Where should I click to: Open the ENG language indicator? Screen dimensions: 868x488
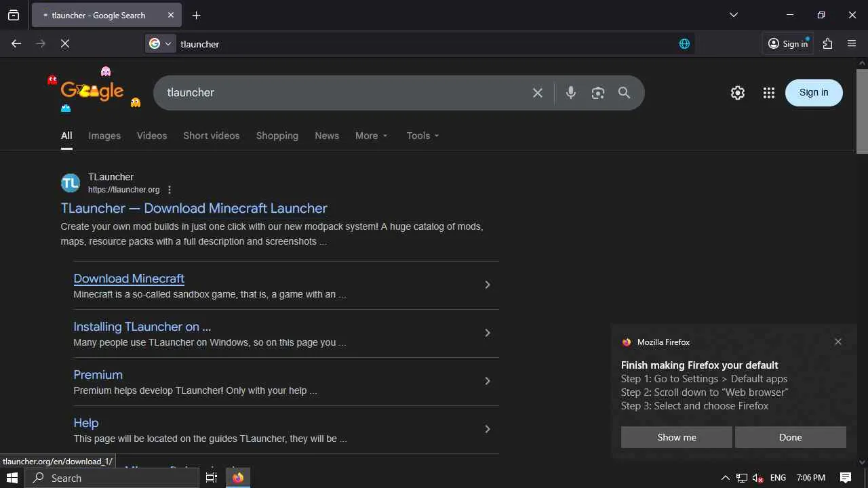pos(778,478)
